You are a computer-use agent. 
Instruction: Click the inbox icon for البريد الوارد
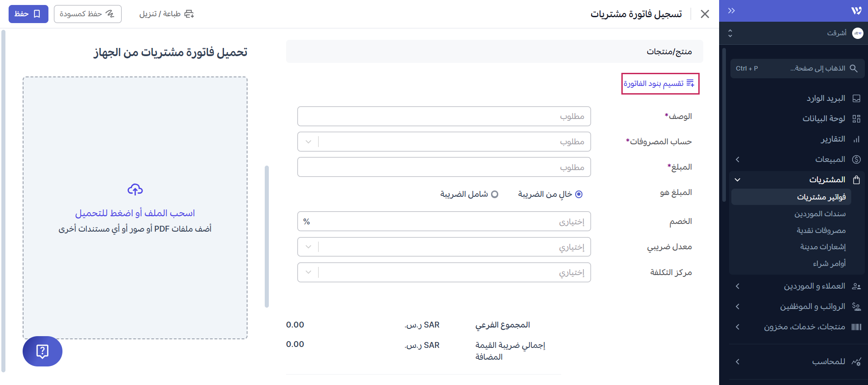click(x=856, y=99)
